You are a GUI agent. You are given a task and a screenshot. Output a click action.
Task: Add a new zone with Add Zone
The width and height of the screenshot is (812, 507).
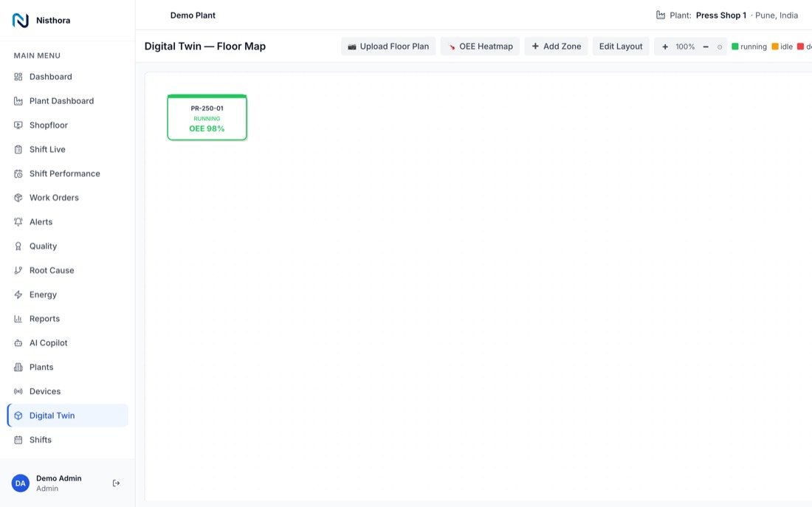pyautogui.click(x=556, y=46)
